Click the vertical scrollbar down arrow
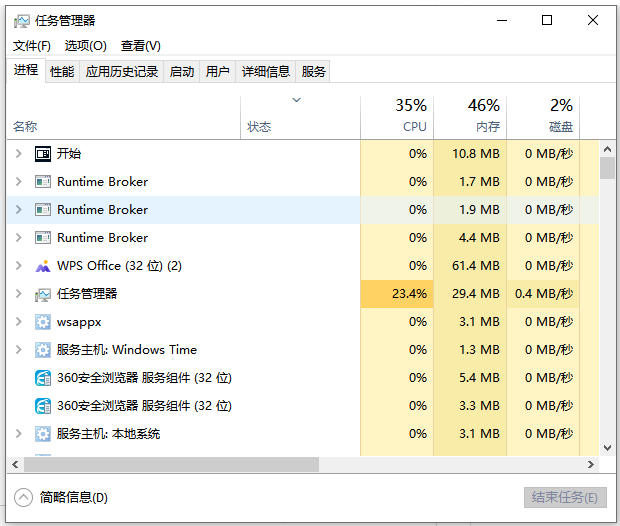The width and height of the screenshot is (620, 526). pos(607,449)
